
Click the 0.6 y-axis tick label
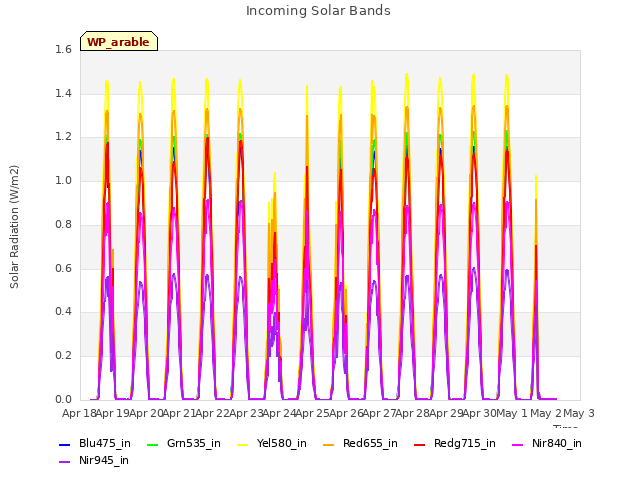[63, 268]
